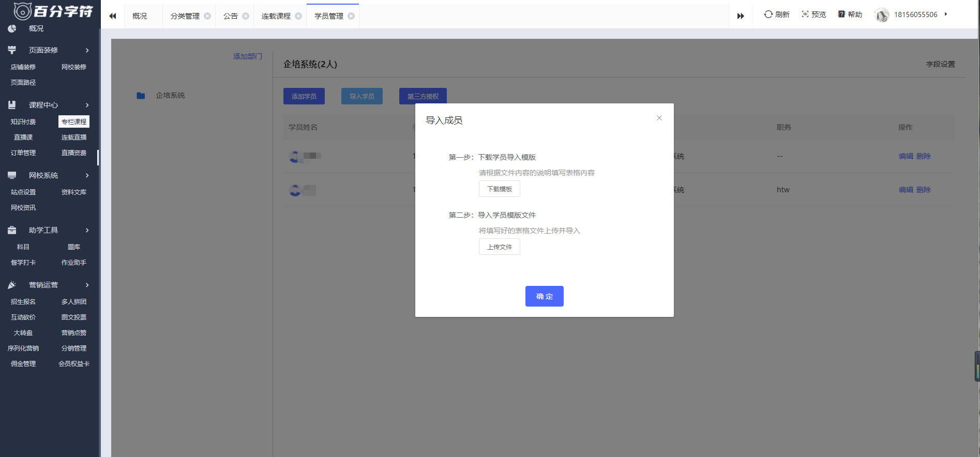Viewport: 980px width, 457px height.
Task: Click the 添加部门 link
Action: tap(247, 56)
